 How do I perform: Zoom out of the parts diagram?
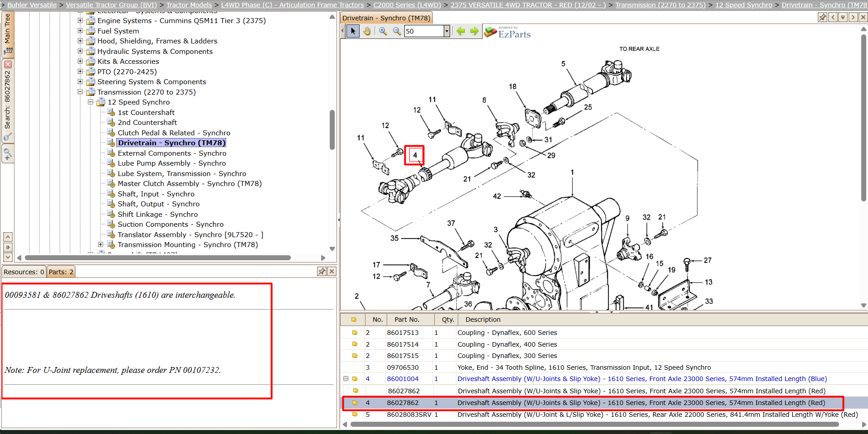[397, 31]
